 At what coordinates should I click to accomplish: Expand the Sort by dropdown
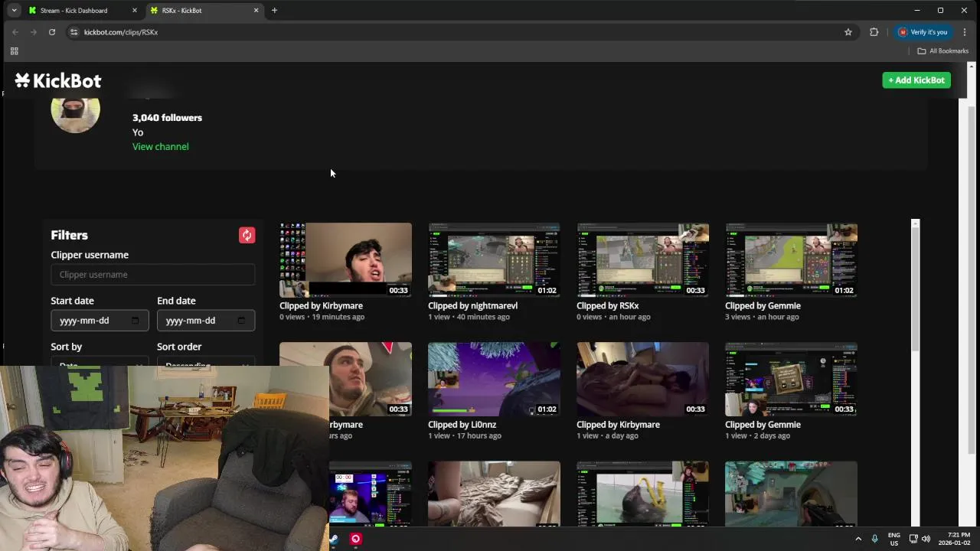pyautogui.click(x=100, y=361)
